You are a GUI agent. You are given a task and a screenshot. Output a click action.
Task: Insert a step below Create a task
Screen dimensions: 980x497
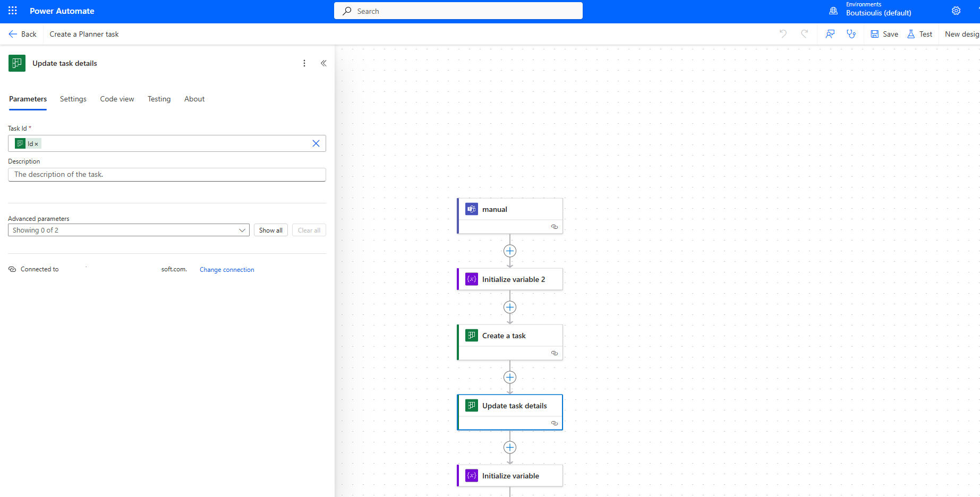click(510, 378)
